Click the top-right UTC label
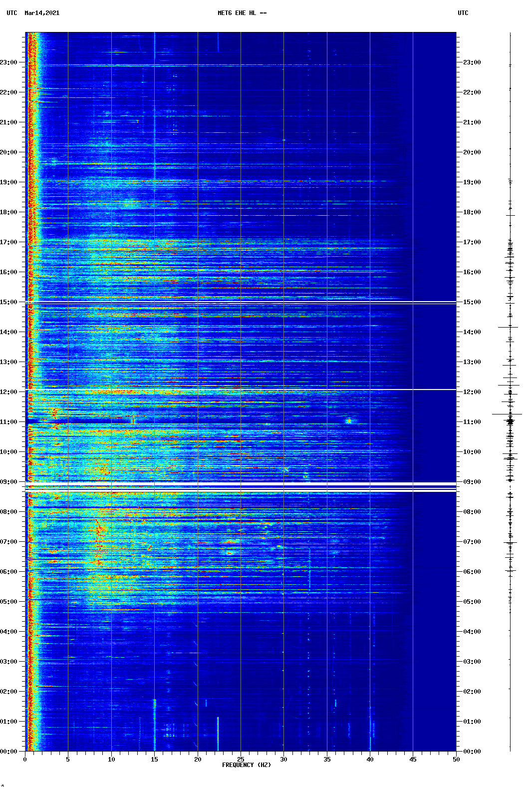This screenshot has height=791, width=532. pyautogui.click(x=463, y=13)
